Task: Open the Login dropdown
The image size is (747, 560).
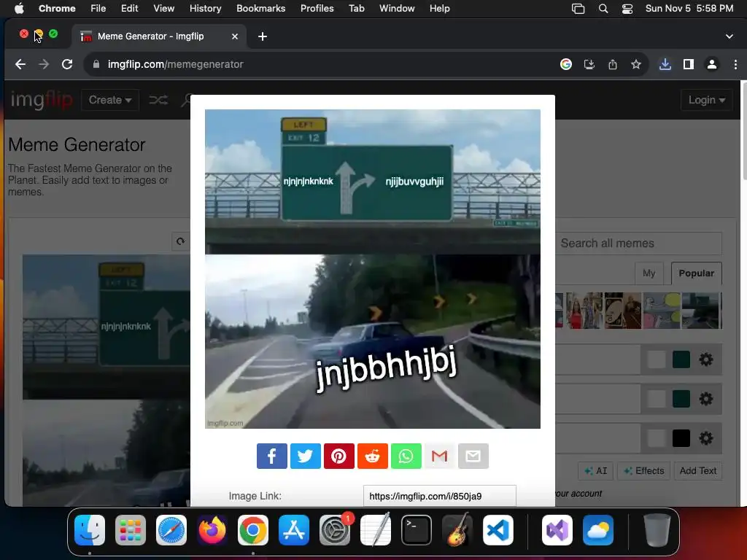Action: tap(706, 100)
